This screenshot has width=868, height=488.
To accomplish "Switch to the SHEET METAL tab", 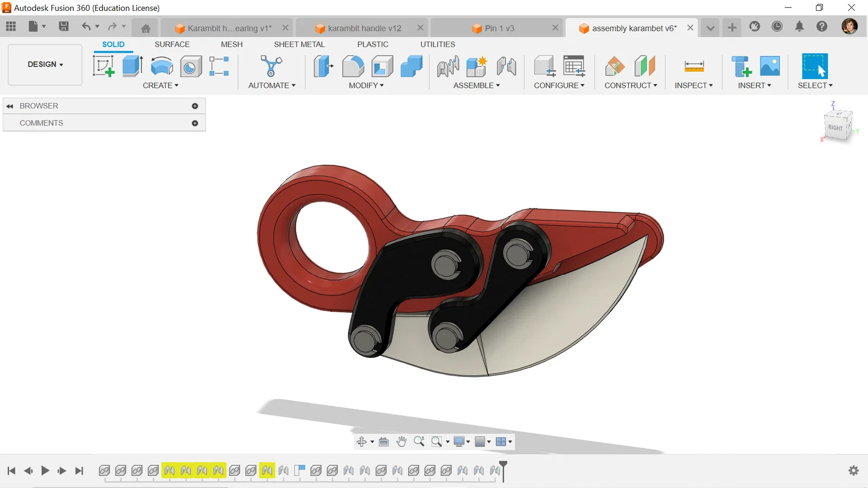I will click(299, 44).
